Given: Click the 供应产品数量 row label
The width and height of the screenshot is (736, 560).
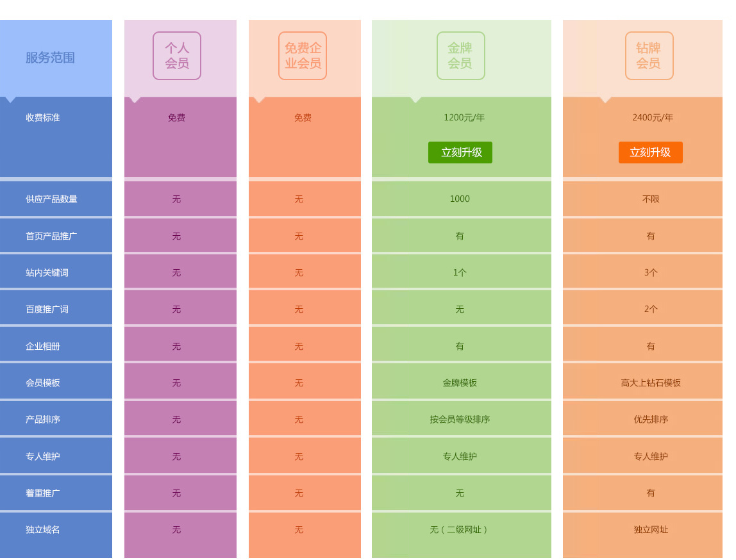Looking at the screenshot, I should pos(51,199).
